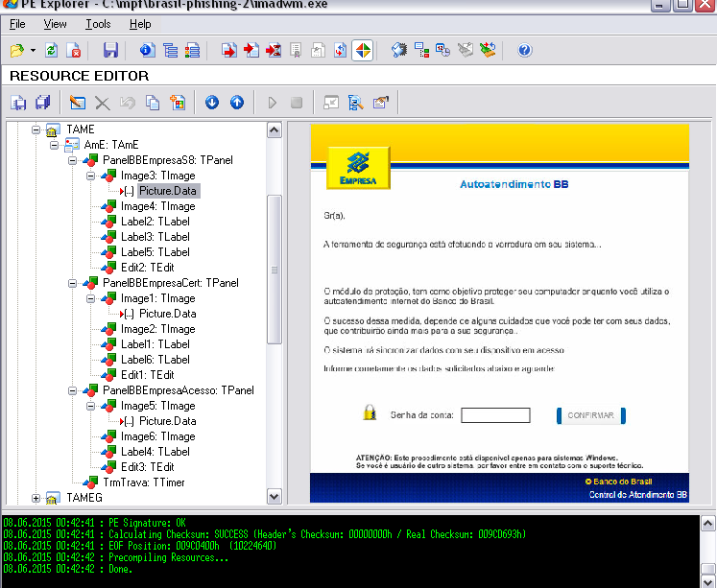This screenshot has width=717, height=588.
Task: Select Picture.Data under Image3
Action: [168, 191]
